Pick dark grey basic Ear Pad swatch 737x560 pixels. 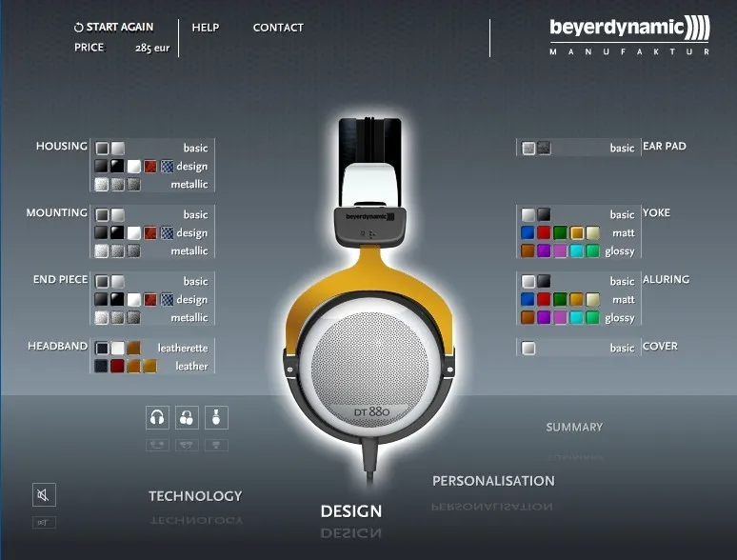[x=545, y=149]
